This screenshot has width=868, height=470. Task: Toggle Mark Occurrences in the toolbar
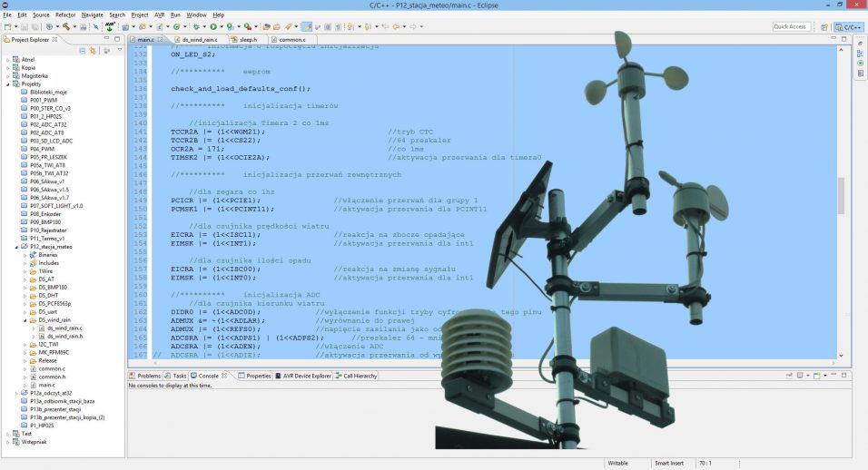[x=306, y=26]
